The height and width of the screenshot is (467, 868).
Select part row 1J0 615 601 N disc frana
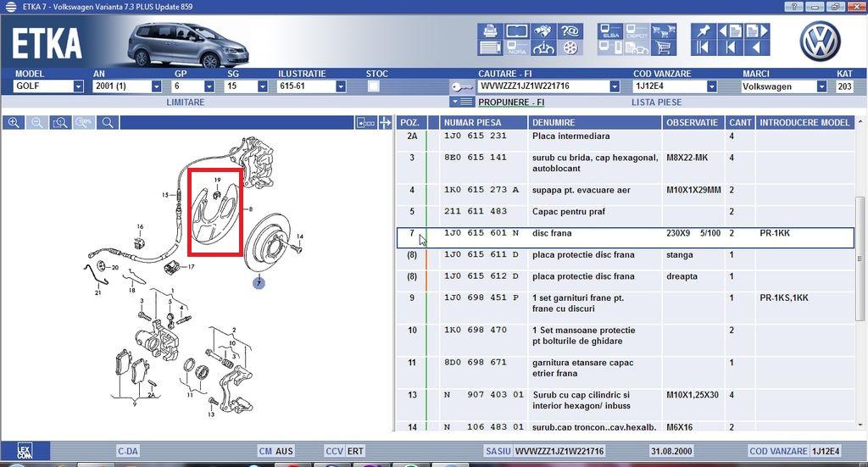[x=626, y=238]
